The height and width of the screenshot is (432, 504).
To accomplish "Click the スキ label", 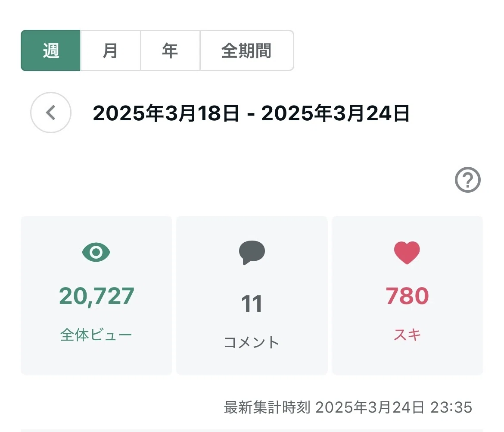I will (407, 335).
